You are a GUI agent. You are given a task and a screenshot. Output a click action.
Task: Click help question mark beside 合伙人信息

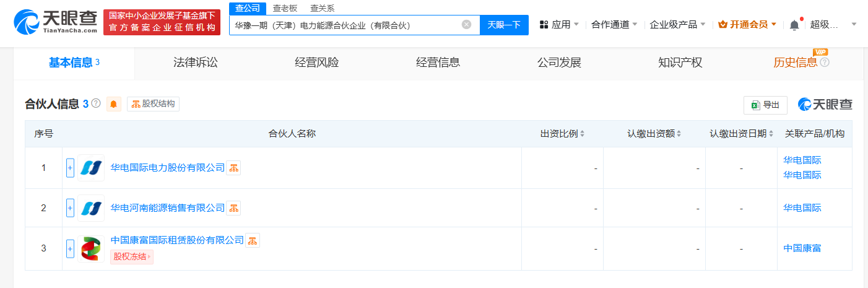pyautogui.click(x=96, y=103)
